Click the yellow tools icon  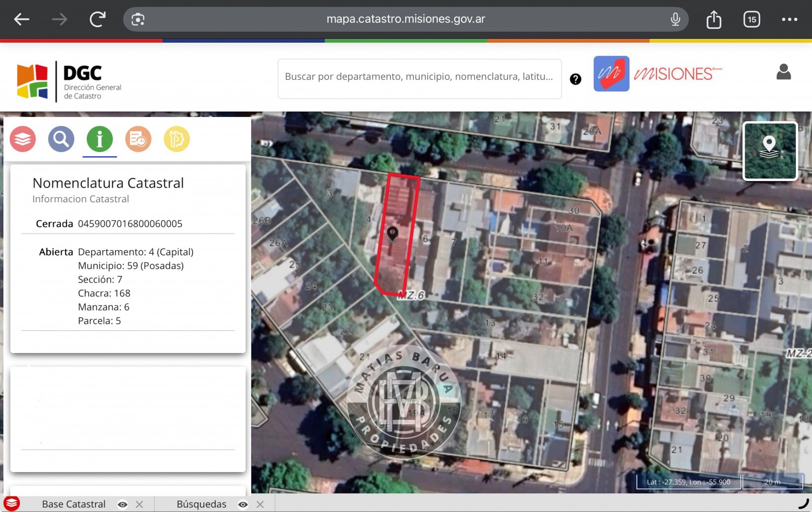click(x=177, y=139)
